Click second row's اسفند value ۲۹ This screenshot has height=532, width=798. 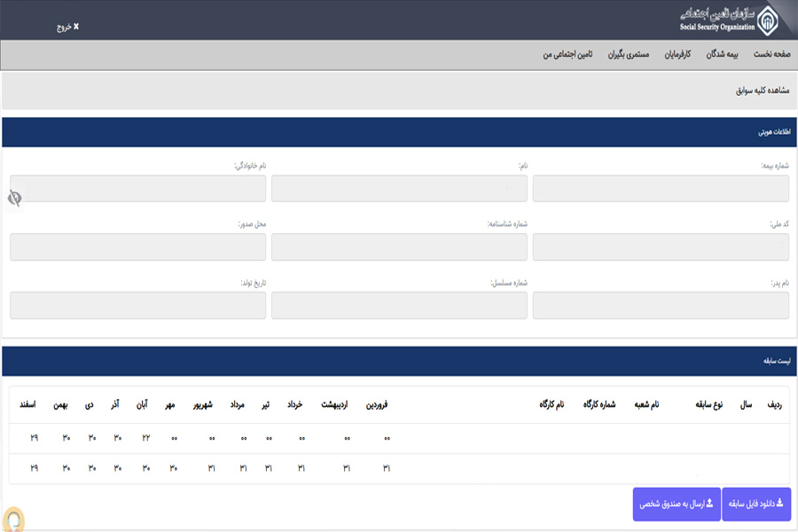pyautogui.click(x=34, y=468)
